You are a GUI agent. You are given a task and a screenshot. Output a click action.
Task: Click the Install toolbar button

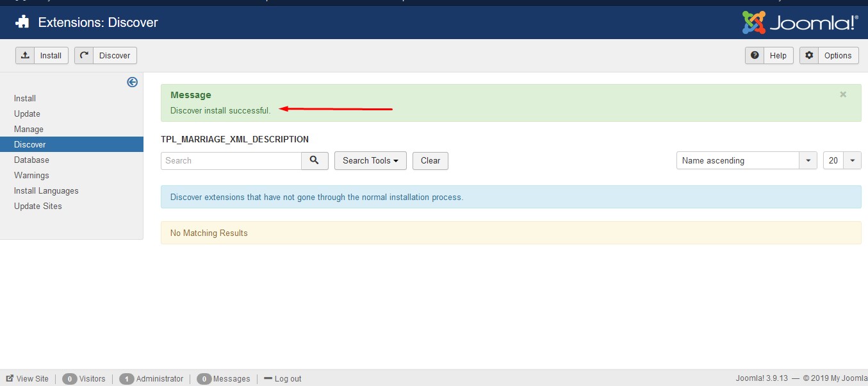(x=42, y=56)
